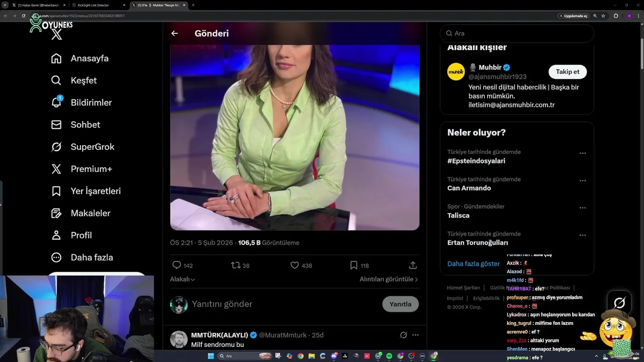Click the Ara search field on X
The image size is (644, 362).
[x=517, y=33]
